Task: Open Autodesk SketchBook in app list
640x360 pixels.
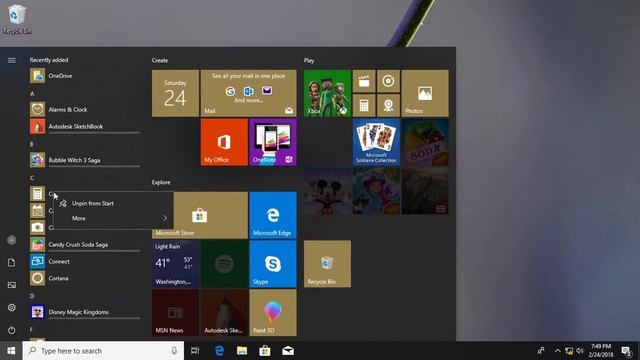Action: (x=85, y=127)
